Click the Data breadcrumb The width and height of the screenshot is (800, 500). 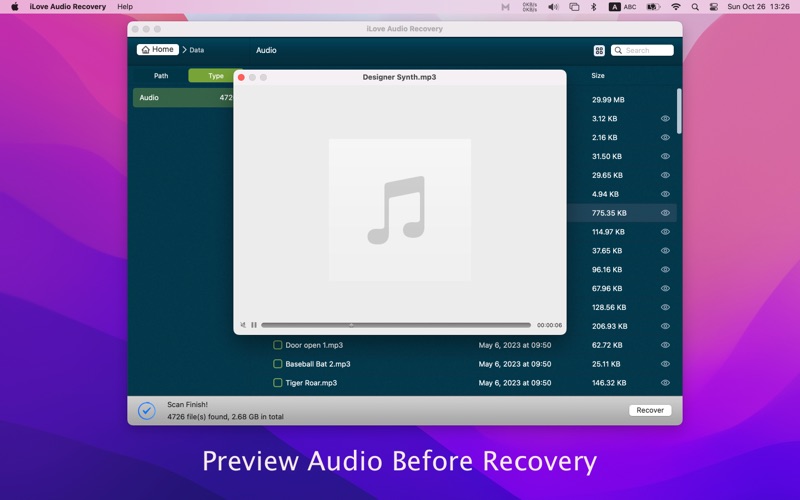click(197, 50)
